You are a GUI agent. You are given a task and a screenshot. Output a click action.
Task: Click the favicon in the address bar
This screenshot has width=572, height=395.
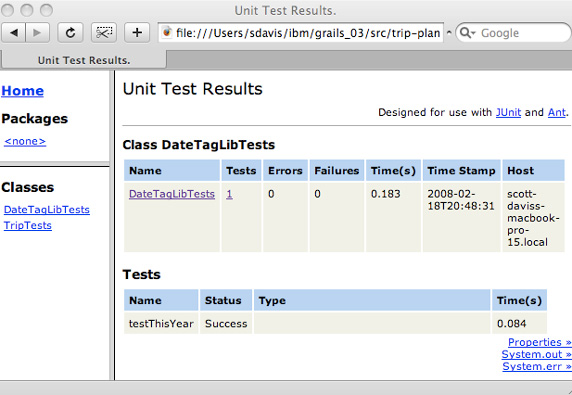167,32
